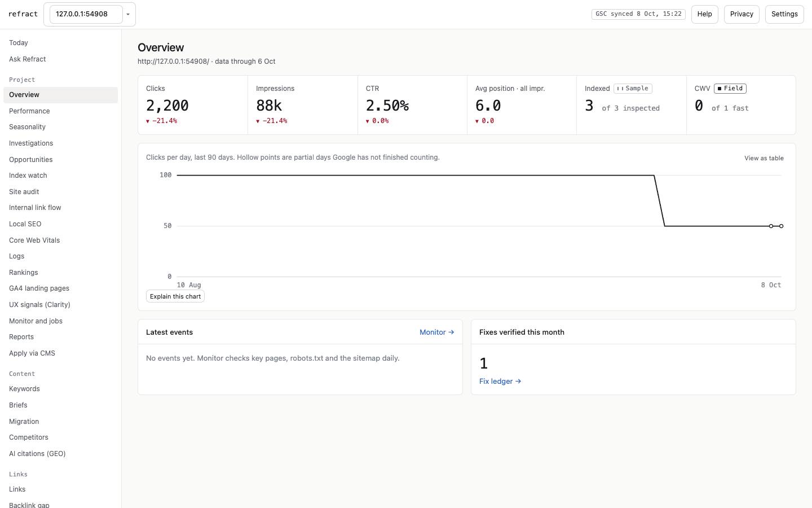Image resolution: width=812 pixels, height=508 pixels.
Task: Click the Field badge beside CWV
Action: tap(730, 89)
